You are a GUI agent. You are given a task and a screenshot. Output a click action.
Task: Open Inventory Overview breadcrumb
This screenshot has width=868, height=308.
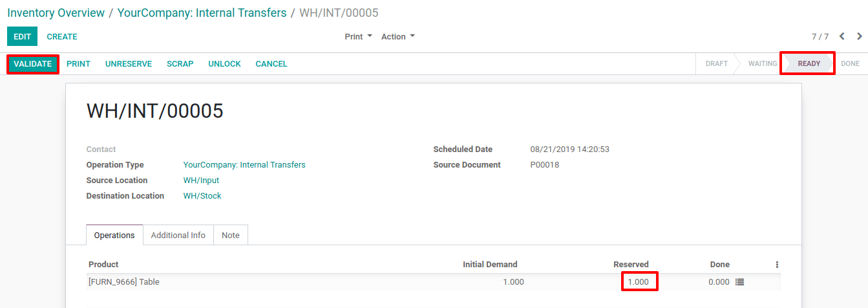tap(56, 13)
